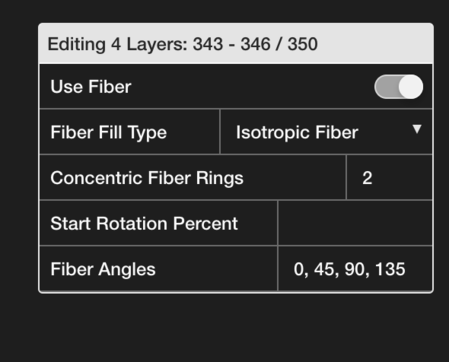Toggle the Use Fiber switch
The height and width of the screenshot is (362, 449).
coord(399,87)
